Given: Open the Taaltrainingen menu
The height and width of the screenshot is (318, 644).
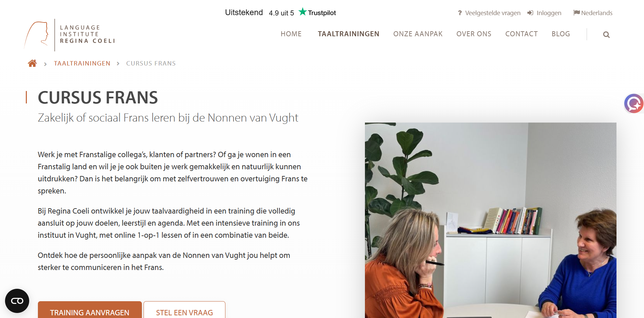Looking at the screenshot, I should (348, 34).
